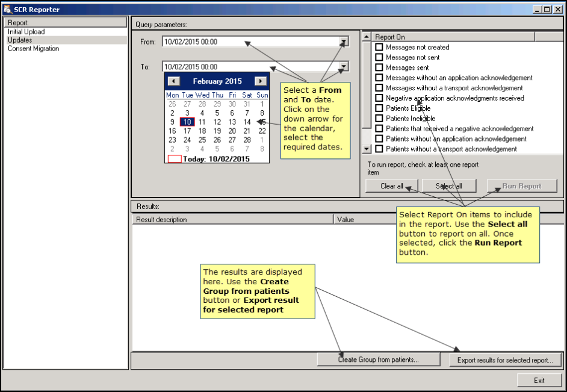The height and width of the screenshot is (392, 567).
Task: Go to next month in calendar
Action: (x=260, y=81)
